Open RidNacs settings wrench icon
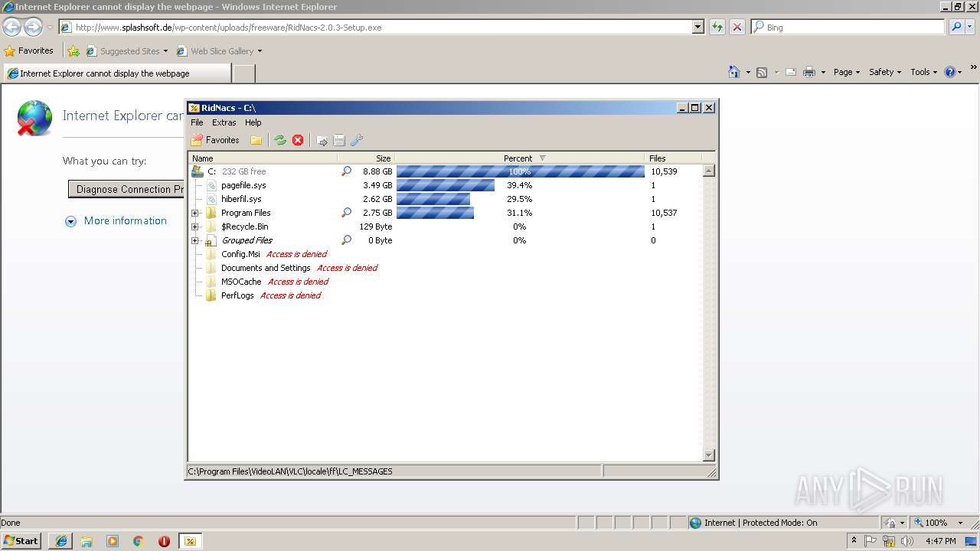The image size is (980, 551). pyautogui.click(x=357, y=140)
